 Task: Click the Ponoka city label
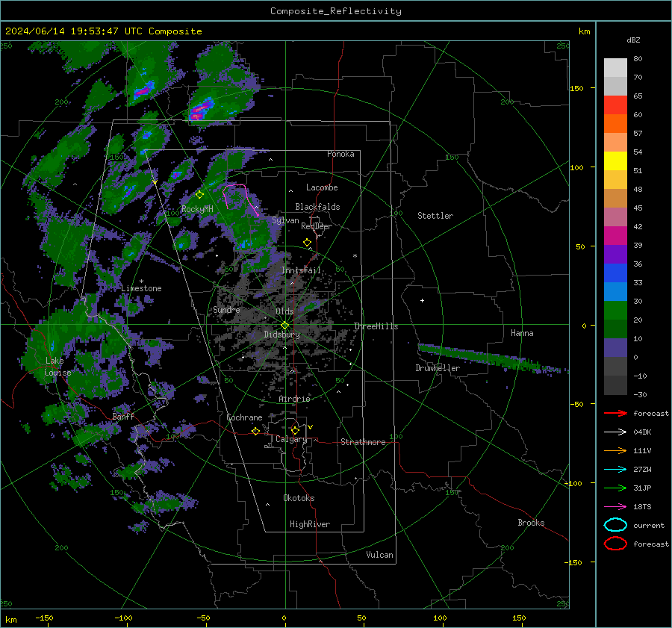tap(340, 154)
